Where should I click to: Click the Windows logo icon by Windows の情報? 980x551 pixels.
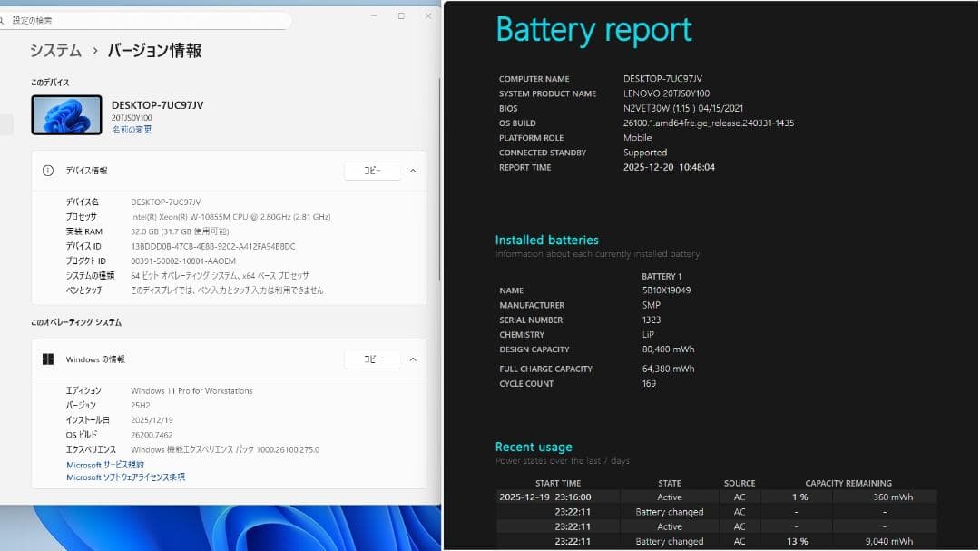[x=49, y=359]
